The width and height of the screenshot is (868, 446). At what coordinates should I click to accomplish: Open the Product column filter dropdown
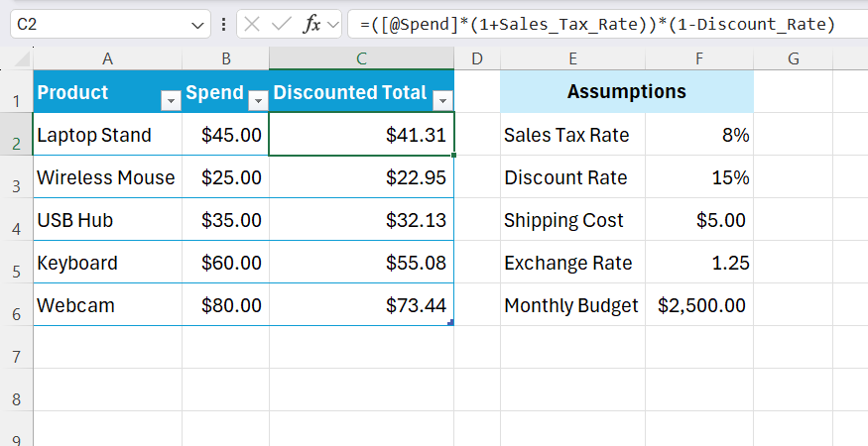tap(171, 101)
